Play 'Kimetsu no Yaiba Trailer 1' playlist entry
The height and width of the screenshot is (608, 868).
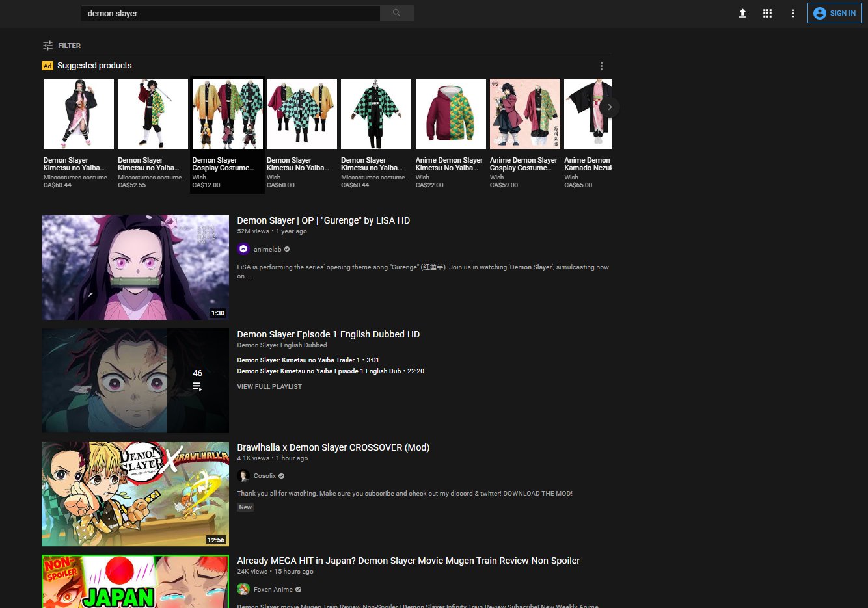(x=308, y=360)
